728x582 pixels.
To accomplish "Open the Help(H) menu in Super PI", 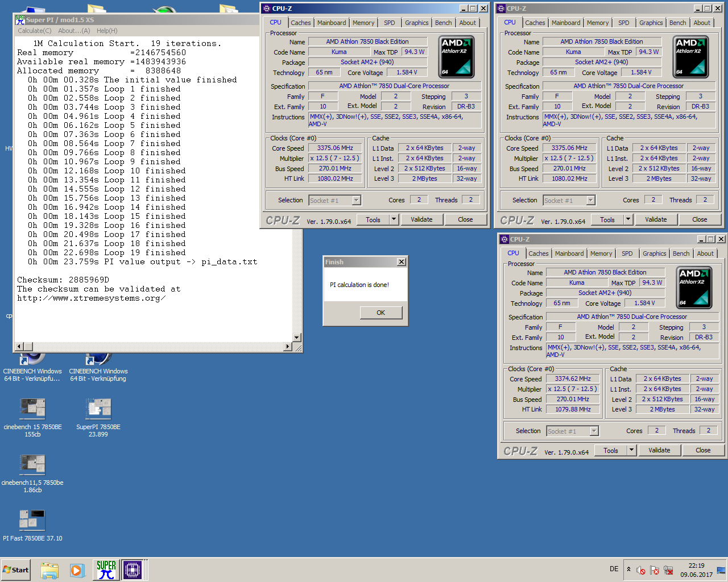I will (x=107, y=31).
